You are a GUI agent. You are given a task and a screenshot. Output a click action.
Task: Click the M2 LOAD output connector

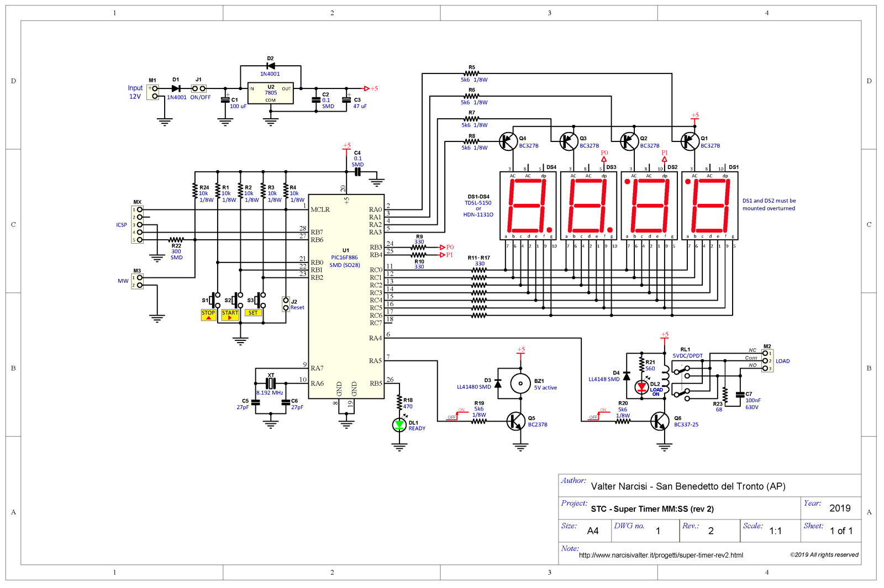[767, 361]
